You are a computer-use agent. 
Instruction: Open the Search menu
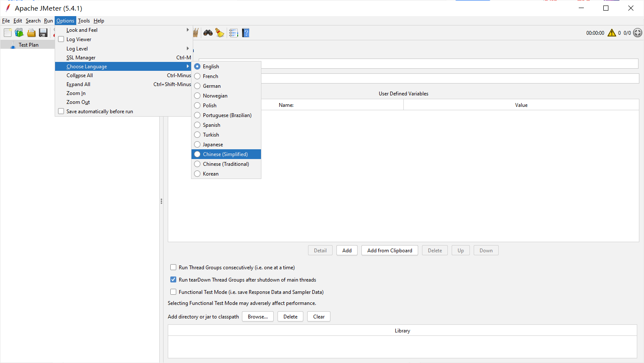33,21
